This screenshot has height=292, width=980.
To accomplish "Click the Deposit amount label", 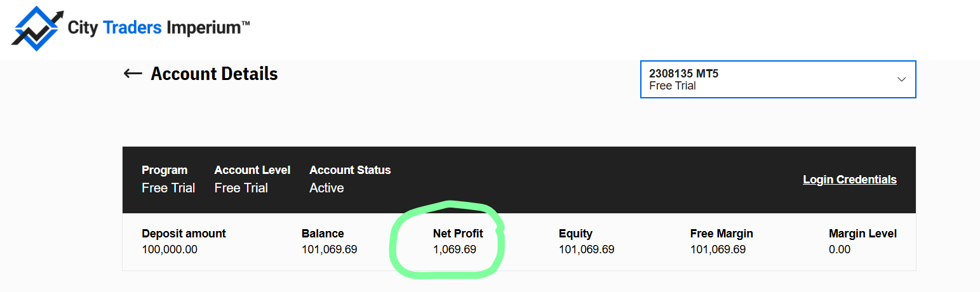I will (184, 234).
